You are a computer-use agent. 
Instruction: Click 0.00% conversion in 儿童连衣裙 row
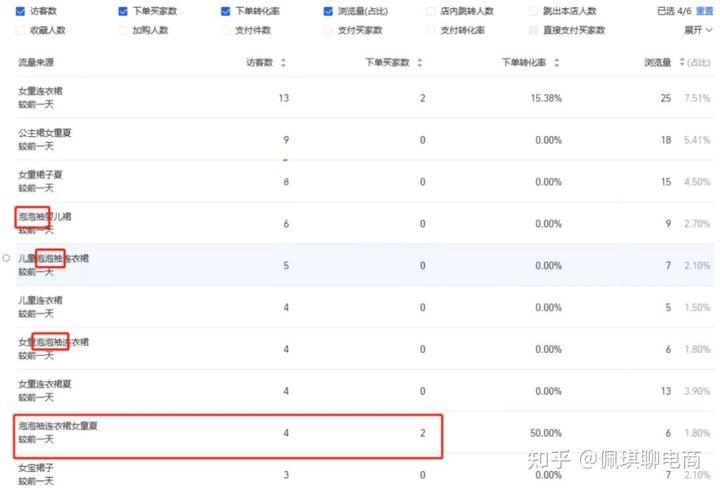coord(548,308)
